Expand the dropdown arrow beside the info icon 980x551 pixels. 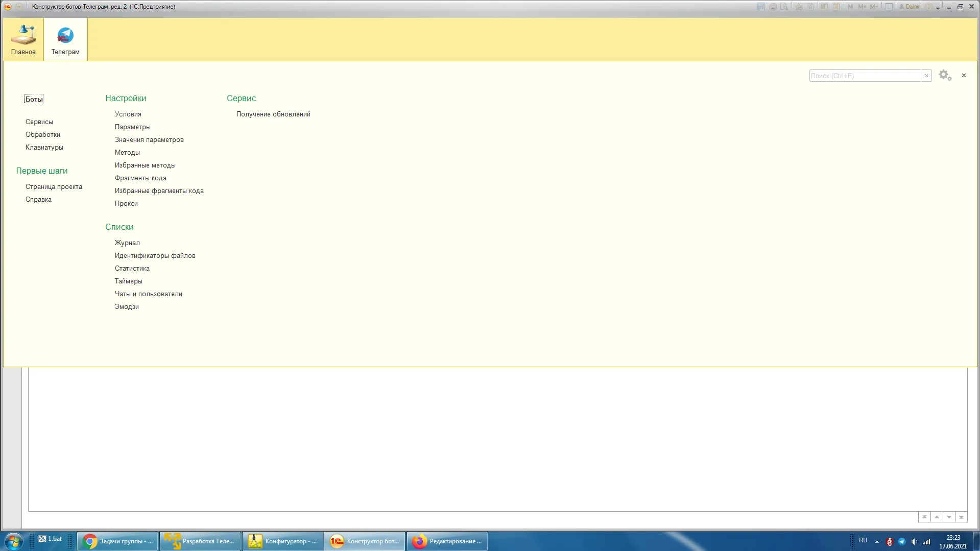click(x=938, y=7)
